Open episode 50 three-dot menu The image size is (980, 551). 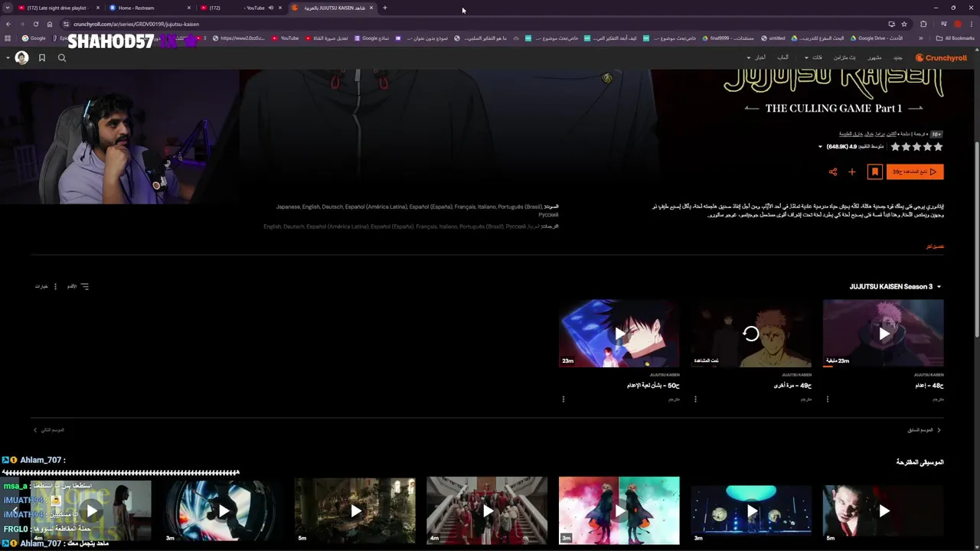[x=563, y=399]
